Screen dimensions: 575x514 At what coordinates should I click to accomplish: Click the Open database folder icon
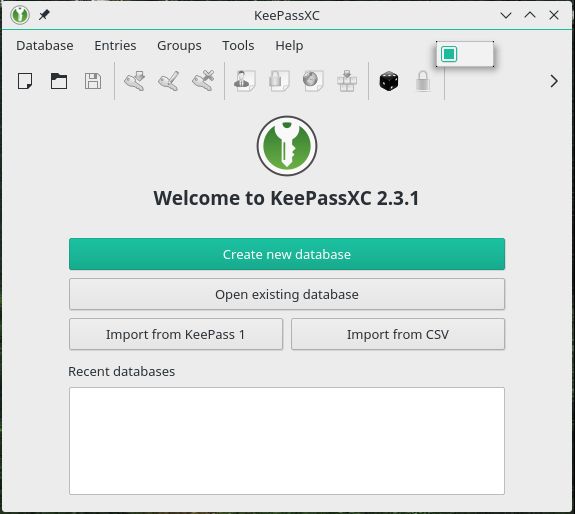point(59,81)
